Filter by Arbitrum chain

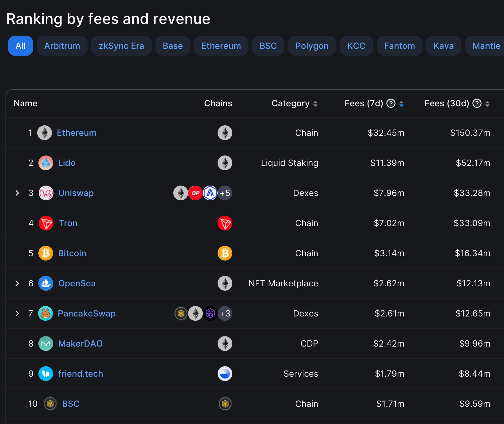tap(62, 46)
